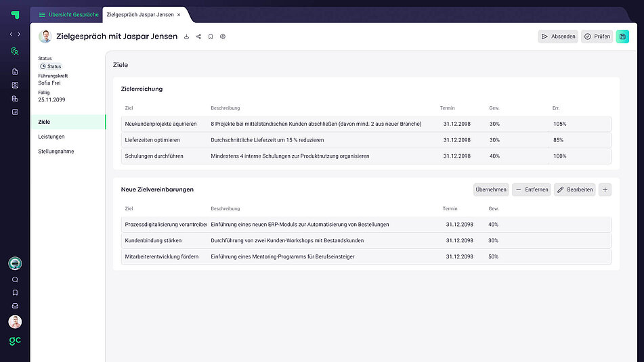Click the plus icon to add a goal
644x362 pixels.
605,189
